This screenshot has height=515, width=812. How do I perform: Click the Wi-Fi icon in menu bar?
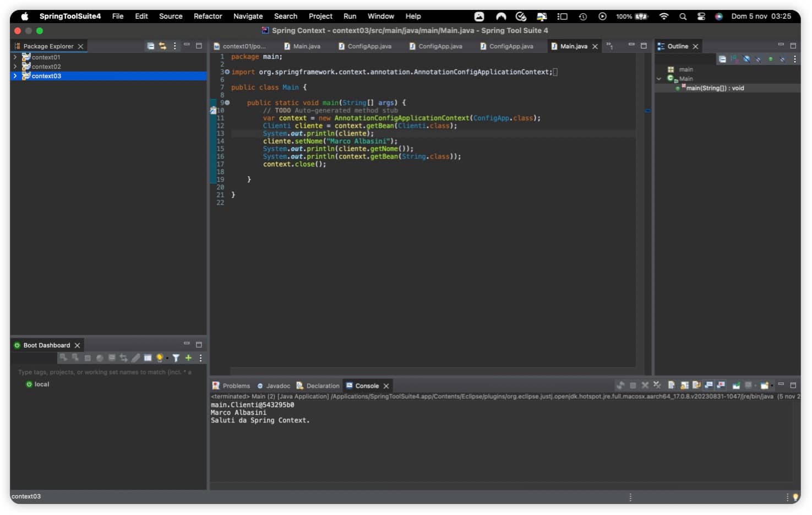pos(664,17)
